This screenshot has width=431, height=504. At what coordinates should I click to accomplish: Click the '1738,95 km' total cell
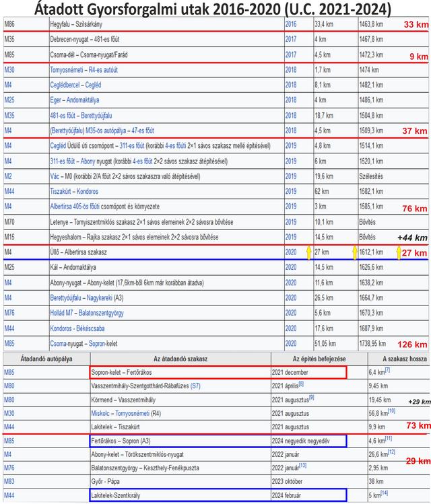tap(393, 343)
